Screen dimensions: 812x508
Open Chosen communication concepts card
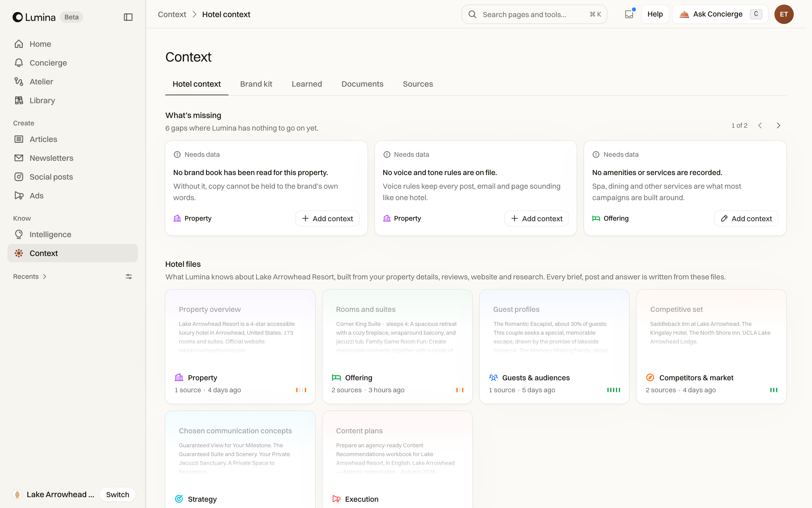coord(240,460)
